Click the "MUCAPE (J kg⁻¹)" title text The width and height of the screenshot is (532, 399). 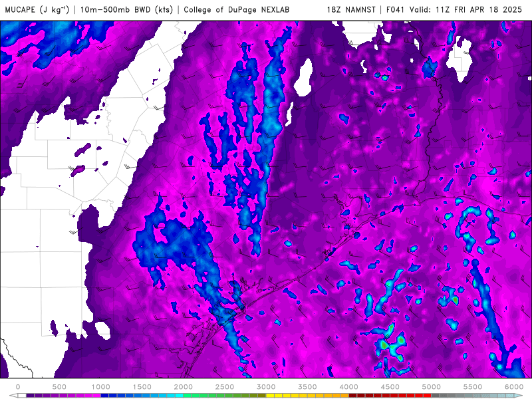pyautogui.click(x=37, y=9)
